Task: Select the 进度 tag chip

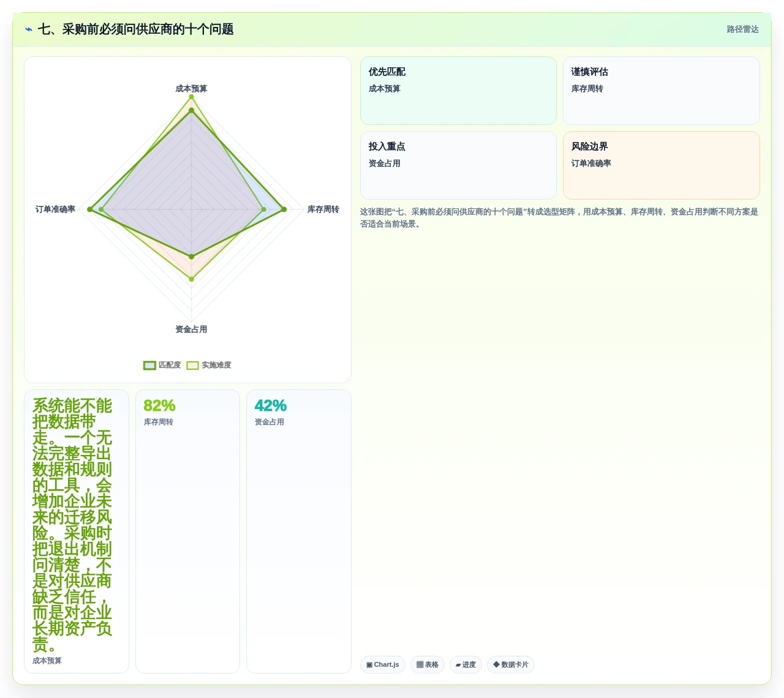Action: tap(466, 665)
